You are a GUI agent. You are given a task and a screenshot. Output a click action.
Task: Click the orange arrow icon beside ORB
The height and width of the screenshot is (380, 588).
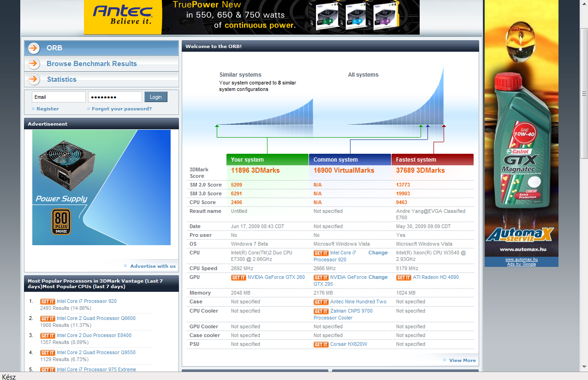pos(34,48)
